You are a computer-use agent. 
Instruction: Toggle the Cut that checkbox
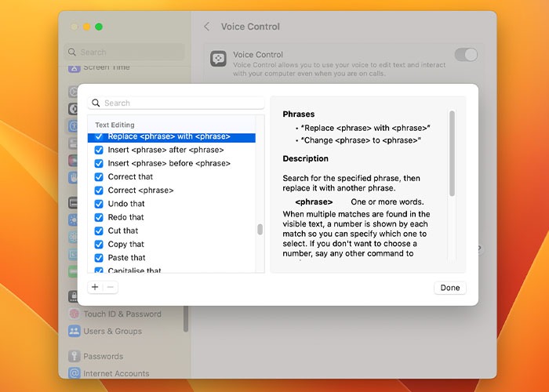click(x=99, y=230)
